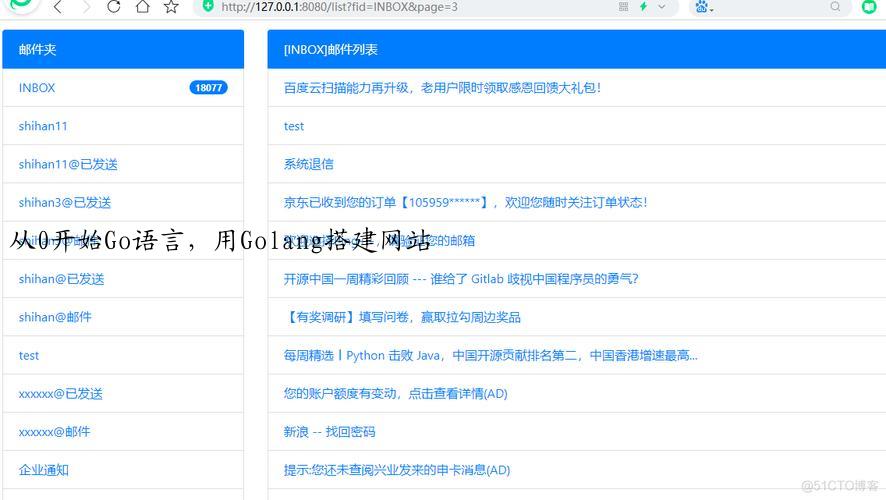
Task: Click the 18077 unread count badge
Action: click(208, 88)
